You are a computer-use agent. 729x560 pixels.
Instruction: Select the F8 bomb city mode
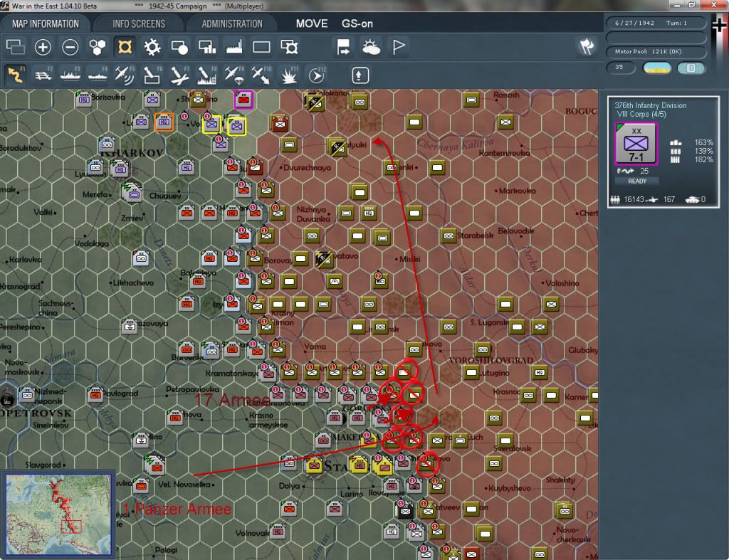207,75
